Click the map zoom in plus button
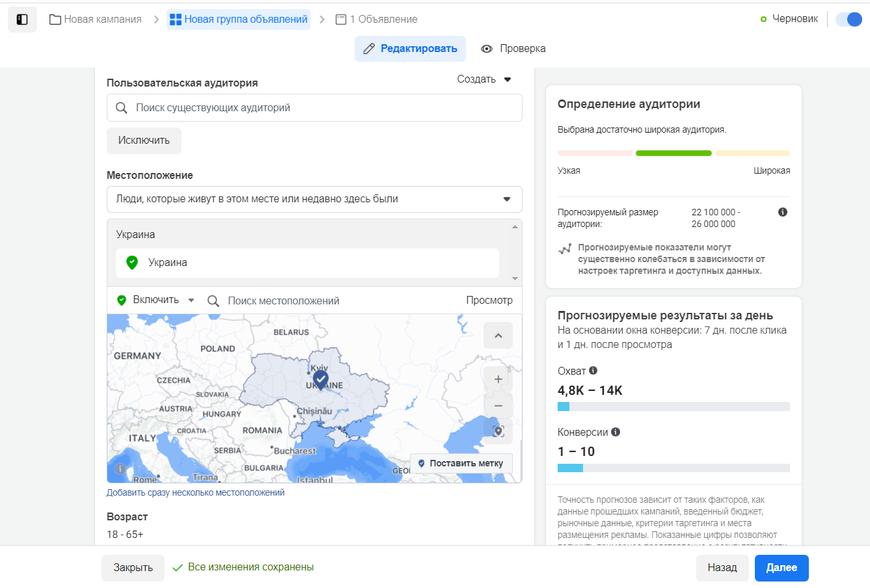The image size is (870, 588). point(498,379)
